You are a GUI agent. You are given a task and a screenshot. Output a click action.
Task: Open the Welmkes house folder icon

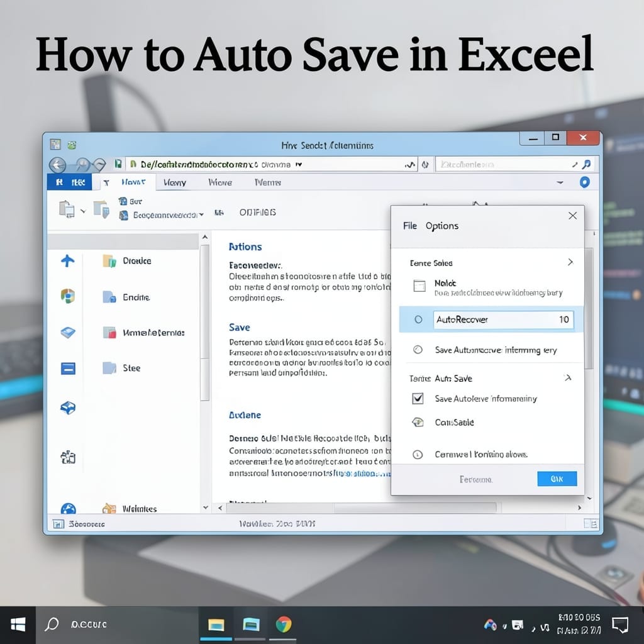pyautogui.click(x=109, y=508)
